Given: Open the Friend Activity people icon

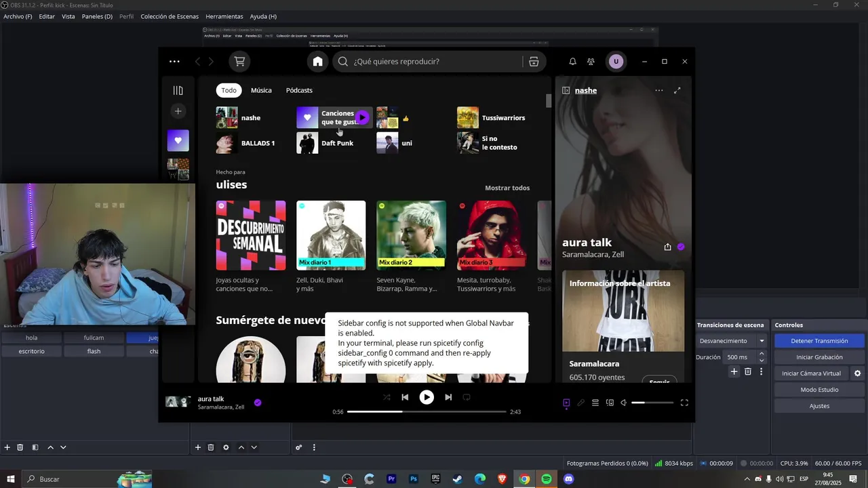Looking at the screenshot, I should coord(591,62).
